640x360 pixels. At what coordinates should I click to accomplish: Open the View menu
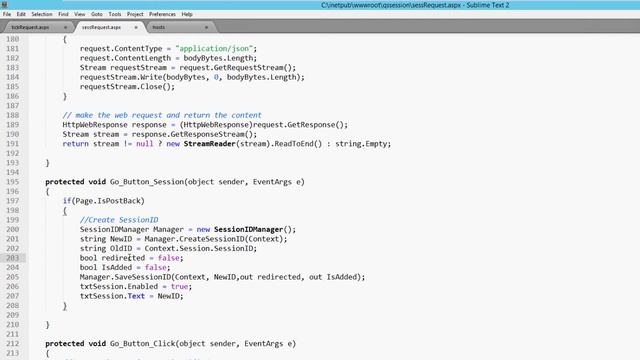pyautogui.click(x=80, y=14)
